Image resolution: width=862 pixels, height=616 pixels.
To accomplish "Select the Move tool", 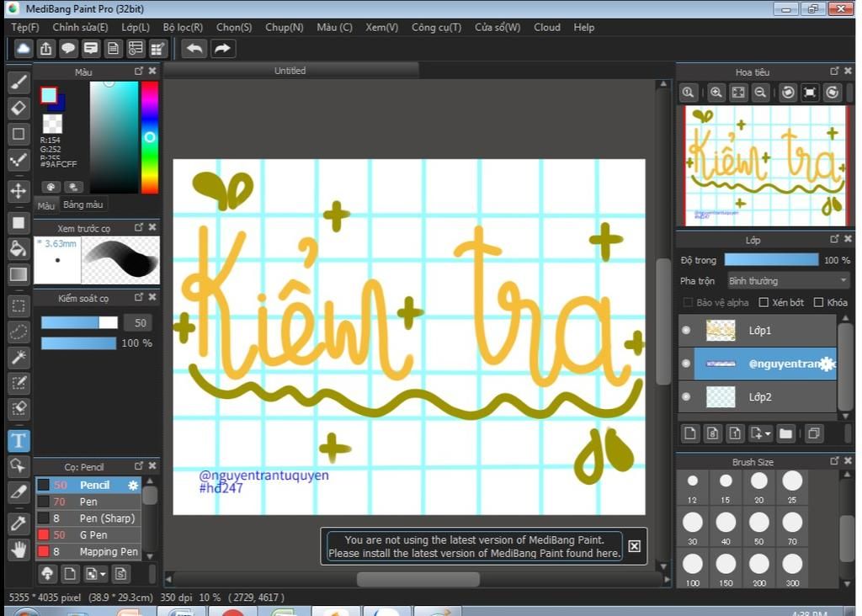I will click(19, 191).
